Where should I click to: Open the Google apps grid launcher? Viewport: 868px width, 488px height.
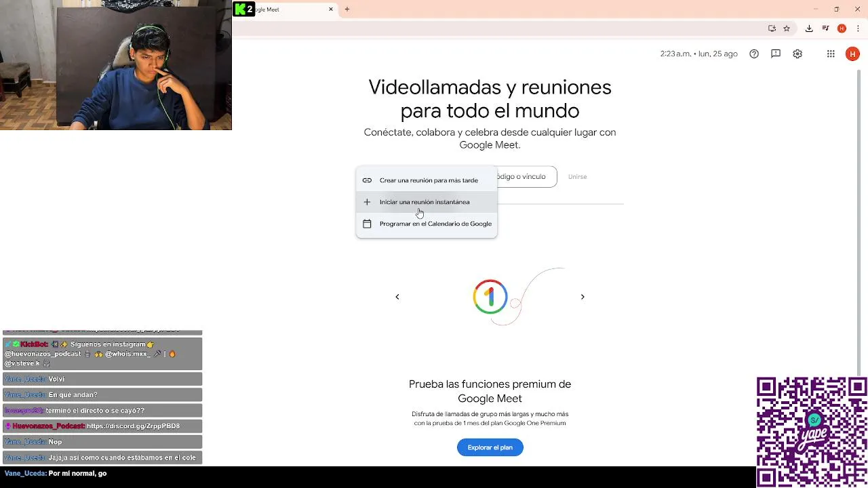tap(831, 54)
